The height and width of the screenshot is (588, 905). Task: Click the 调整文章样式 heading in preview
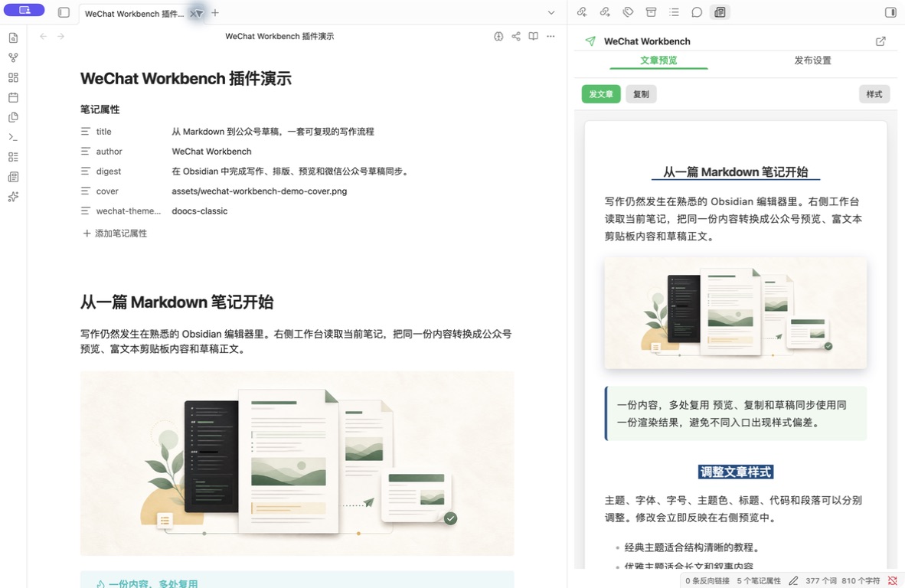tap(736, 472)
